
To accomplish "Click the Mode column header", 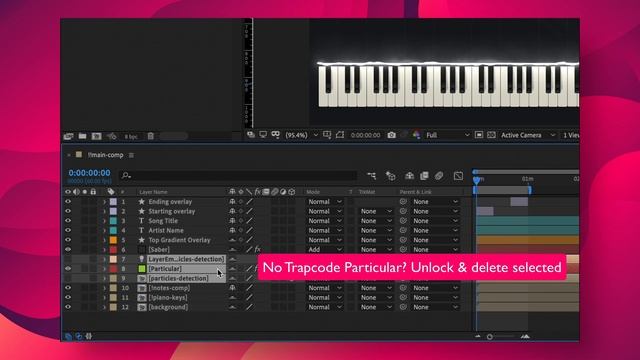I will point(313,192).
